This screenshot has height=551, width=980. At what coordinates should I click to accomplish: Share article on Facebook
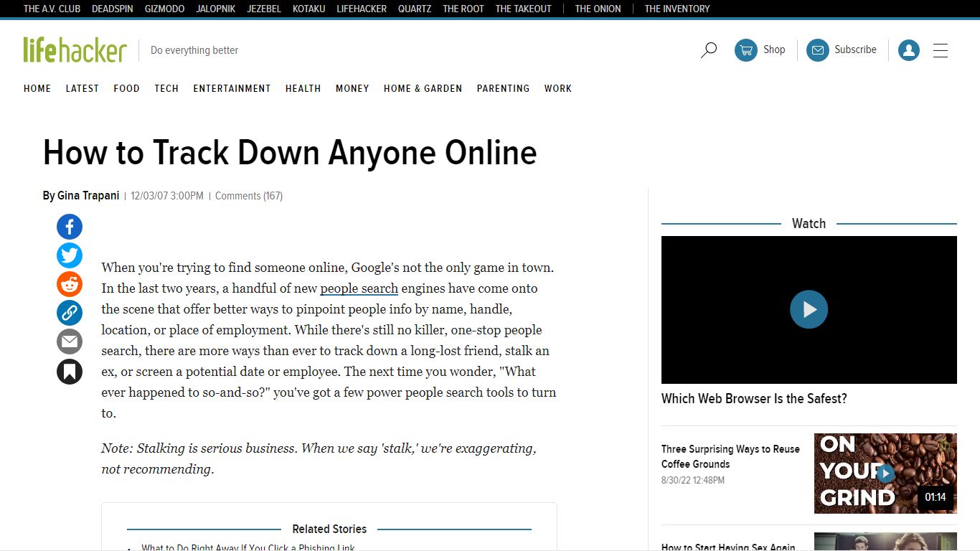point(70,227)
